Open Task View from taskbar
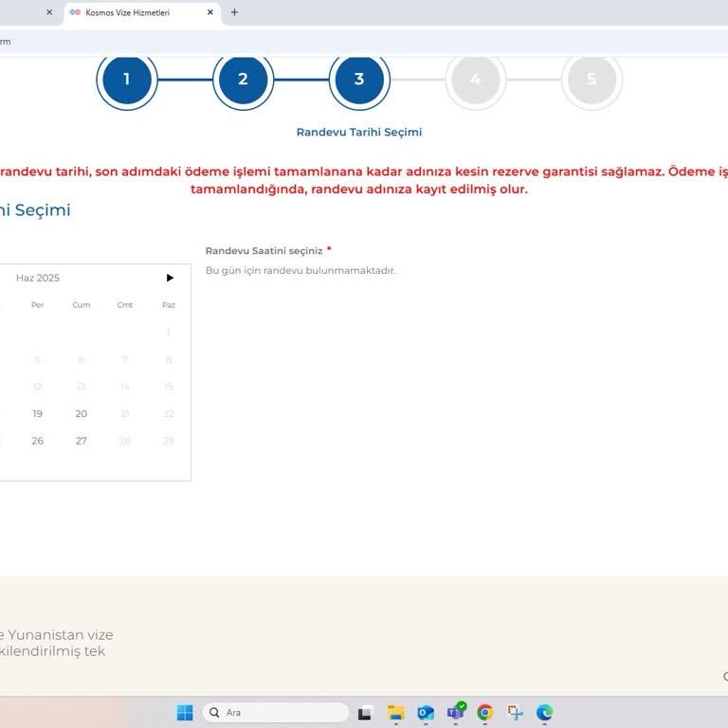Image resolution: width=728 pixels, height=728 pixels. [x=365, y=712]
